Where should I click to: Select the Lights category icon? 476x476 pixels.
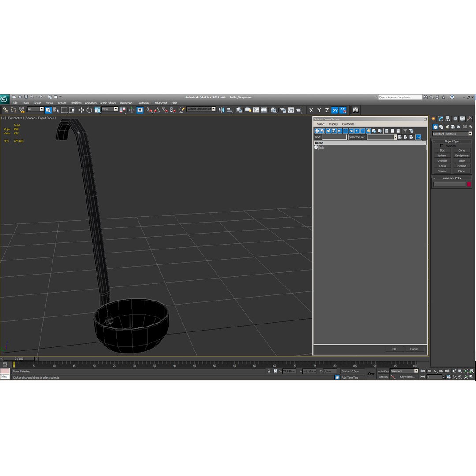447,127
